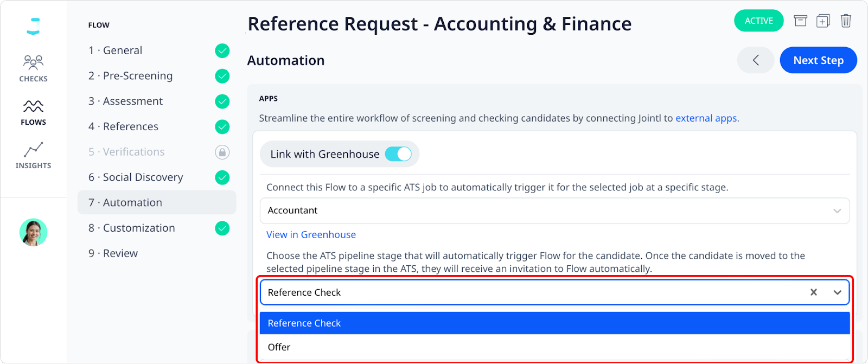Open the Insights chart icon
This screenshot has height=364, width=868.
[33, 150]
